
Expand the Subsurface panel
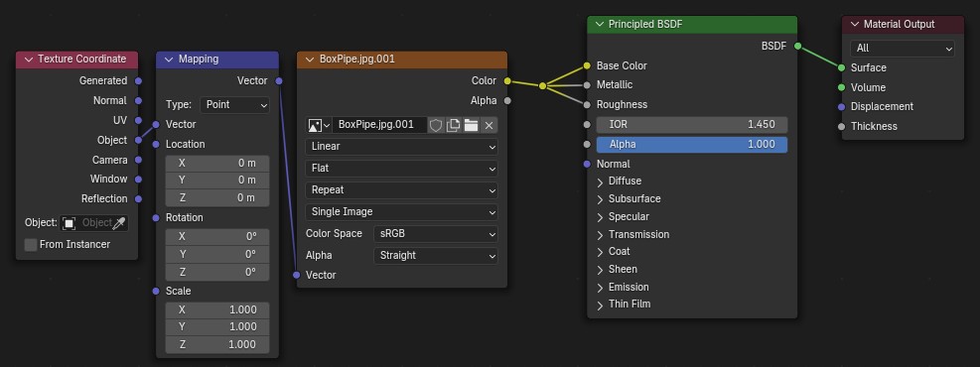600,199
